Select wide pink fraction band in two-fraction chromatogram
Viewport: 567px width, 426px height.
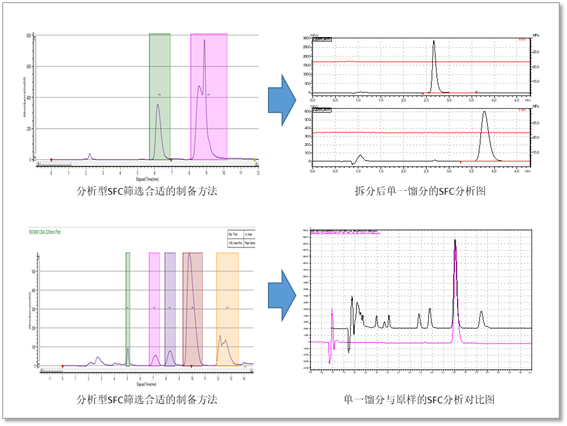tap(209, 97)
